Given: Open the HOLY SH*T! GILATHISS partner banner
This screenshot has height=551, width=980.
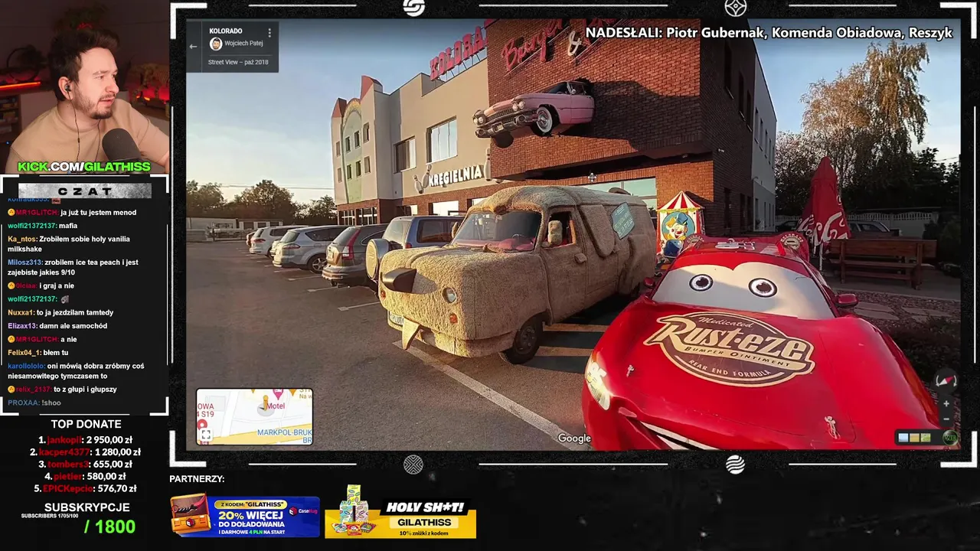Looking at the screenshot, I should click(x=400, y=511).
